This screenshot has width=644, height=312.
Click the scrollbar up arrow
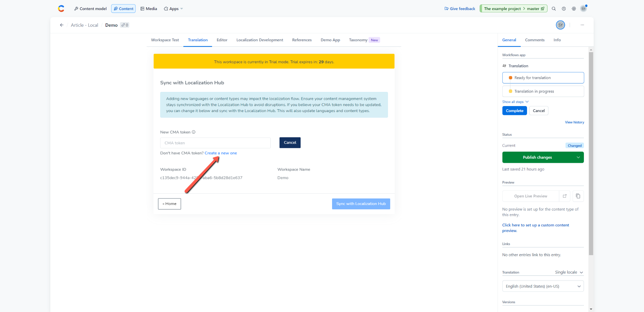(591, 50)
